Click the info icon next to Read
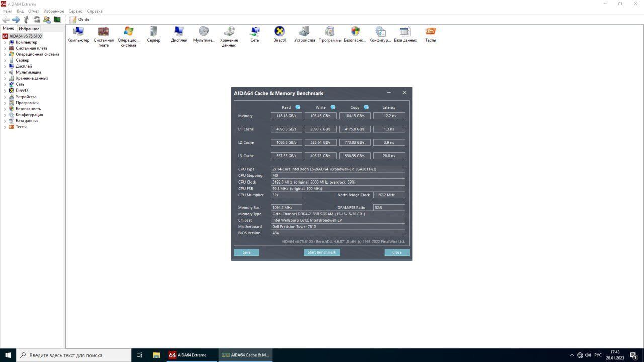644x362 pixels. tap(298, 107)
